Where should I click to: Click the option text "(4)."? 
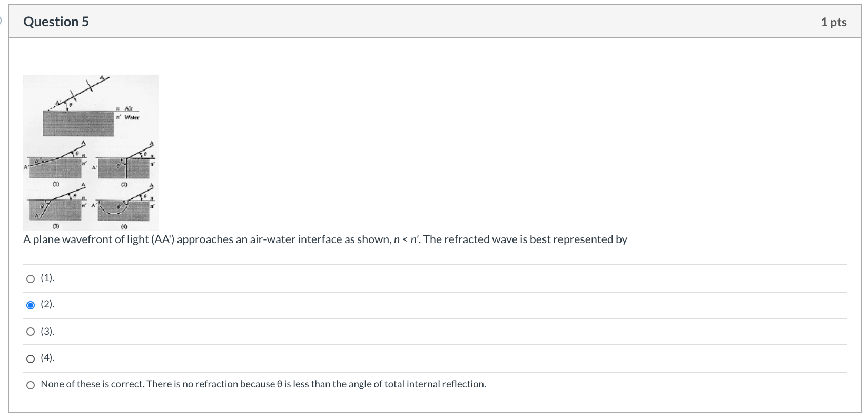[48, 358]
